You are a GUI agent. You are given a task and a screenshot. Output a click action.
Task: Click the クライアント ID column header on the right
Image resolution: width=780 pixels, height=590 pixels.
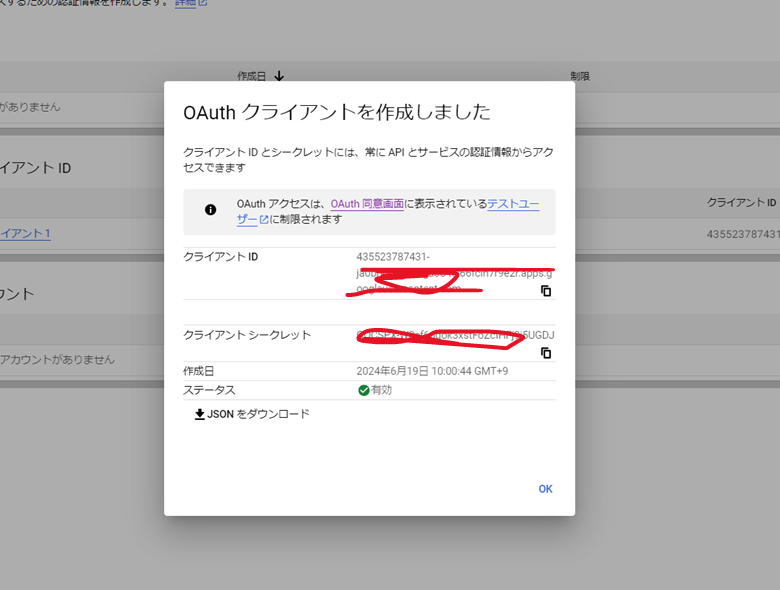point(741,202)
